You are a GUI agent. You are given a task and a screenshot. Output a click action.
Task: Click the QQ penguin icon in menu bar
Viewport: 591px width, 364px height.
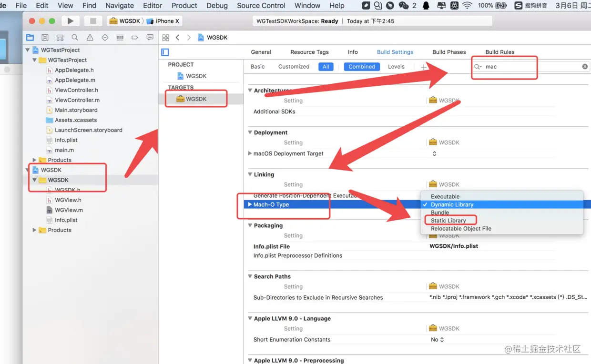426,6
